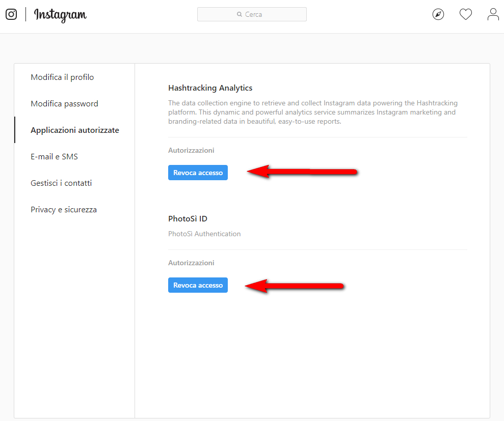Click the heart activity icon
504x421 pixels.
tap(465, 14)
